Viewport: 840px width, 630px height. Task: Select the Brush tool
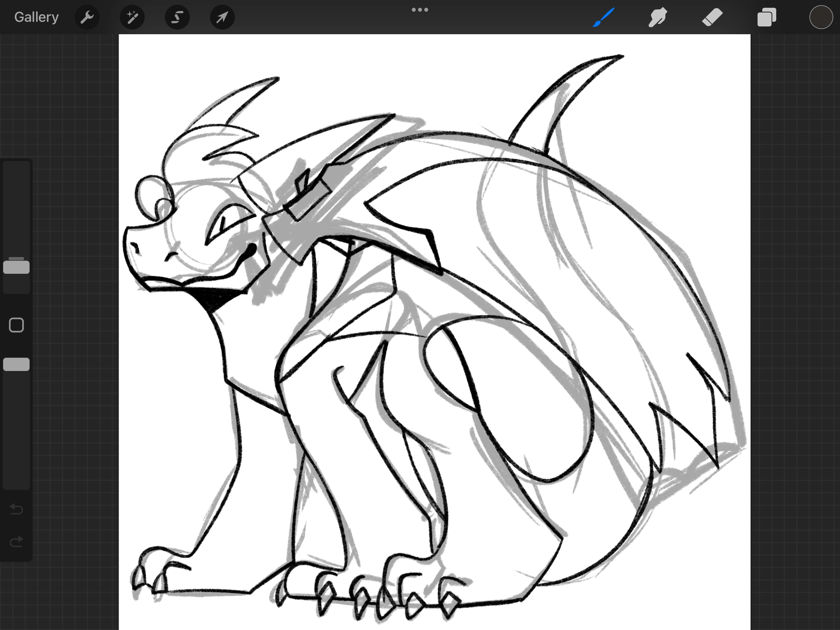point(604,17)
